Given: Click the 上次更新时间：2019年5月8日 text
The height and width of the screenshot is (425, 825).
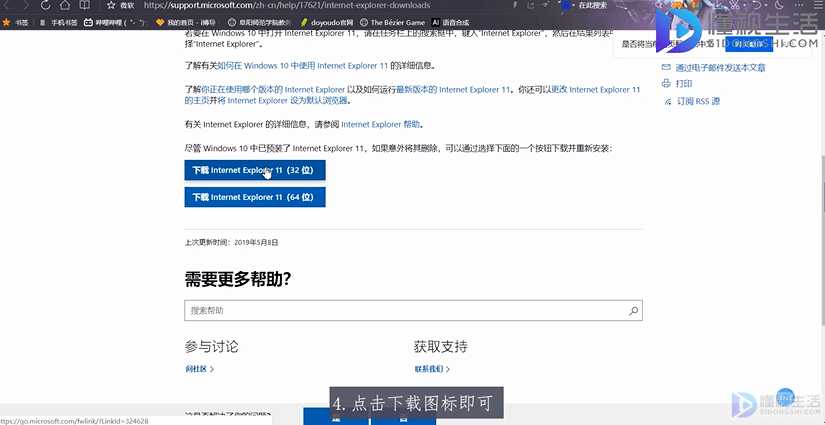Looking at the screenshot, I should [x=232, y=242].
